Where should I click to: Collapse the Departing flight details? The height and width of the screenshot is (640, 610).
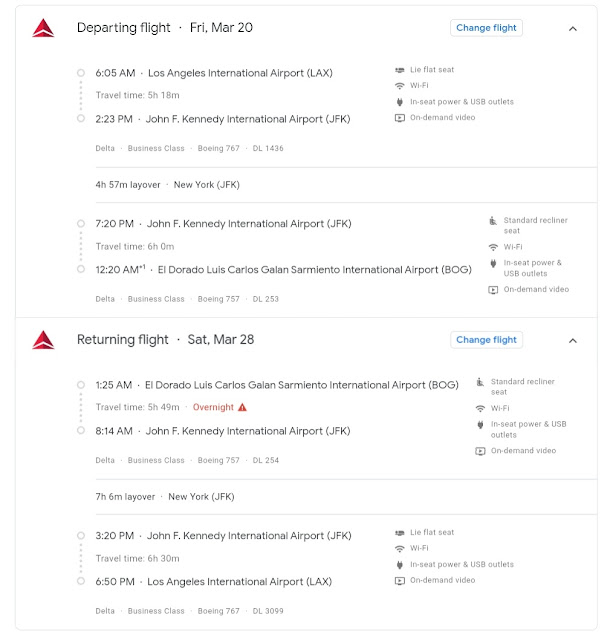click(x=573, y=29)
